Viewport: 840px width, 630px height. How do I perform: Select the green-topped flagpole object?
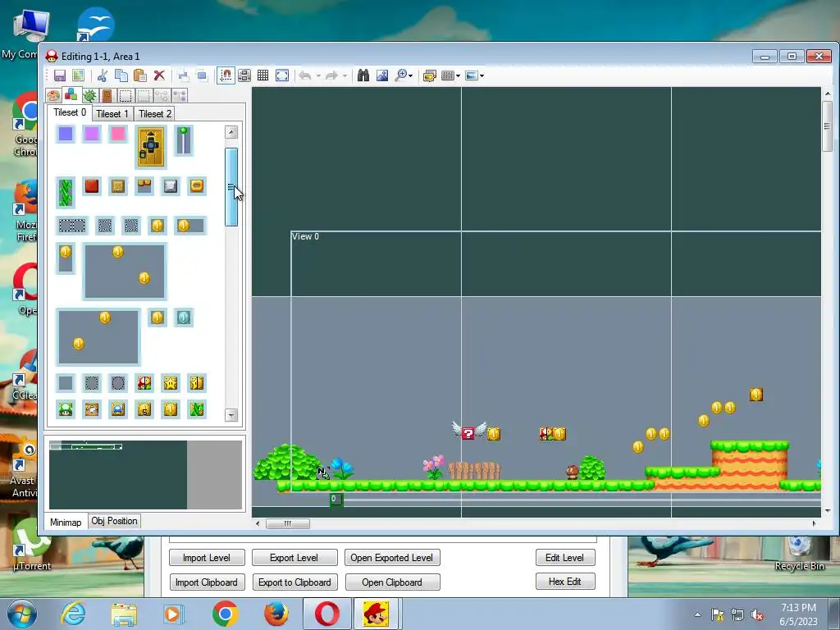point(184,140)
